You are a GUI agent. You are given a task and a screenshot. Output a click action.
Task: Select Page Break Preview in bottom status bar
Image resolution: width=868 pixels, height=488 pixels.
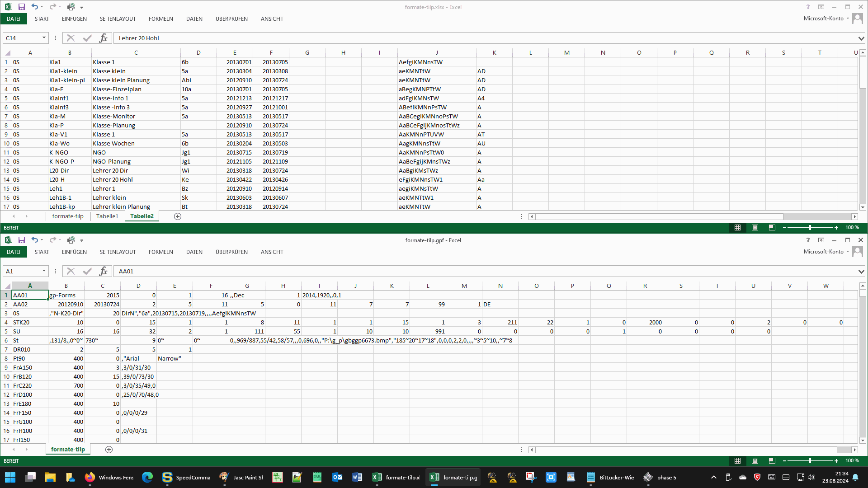[x=772, y=461]
